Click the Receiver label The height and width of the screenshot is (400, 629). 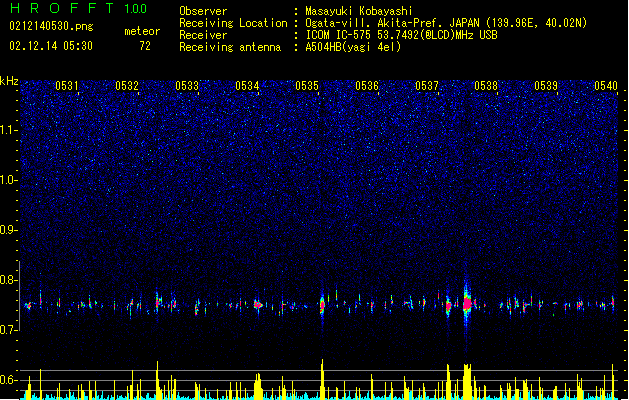click(x=203, y=35)
